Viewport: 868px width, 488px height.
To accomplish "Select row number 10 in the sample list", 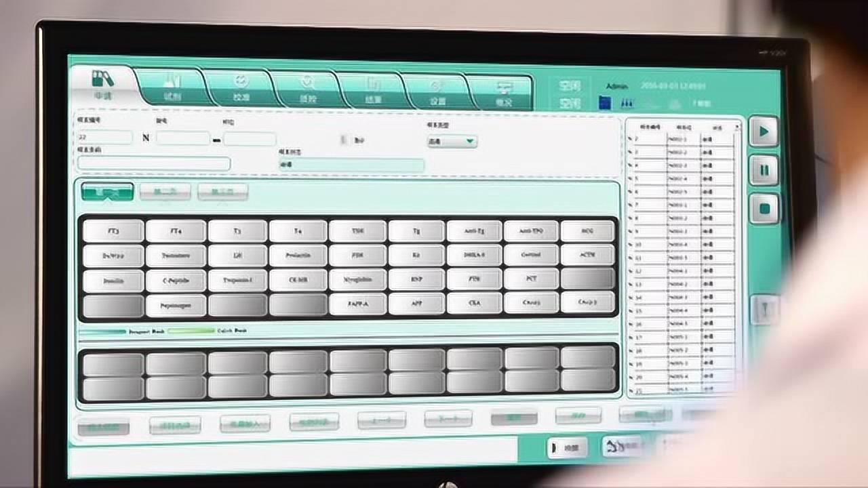I will (x=681, y=244).
